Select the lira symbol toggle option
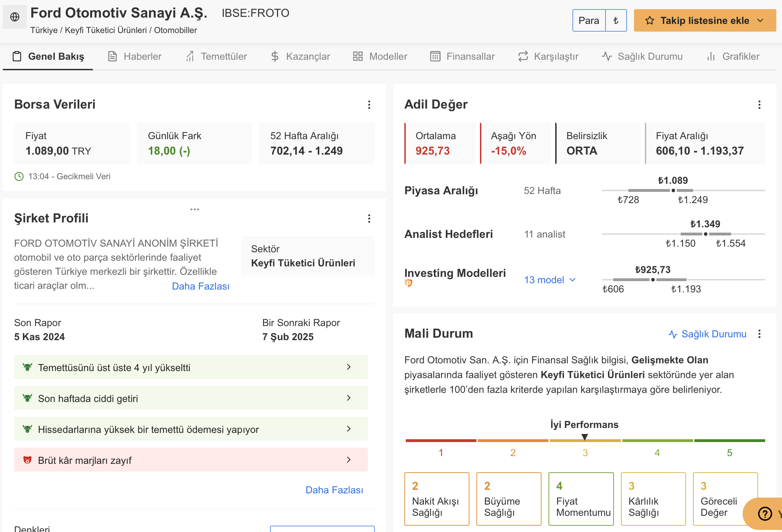The width and height of the screenshot is (782, 532). [616, 21]
